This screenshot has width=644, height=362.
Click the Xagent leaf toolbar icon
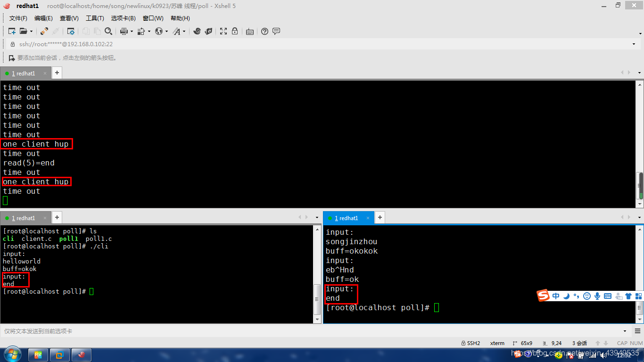[x=208, y=31]
